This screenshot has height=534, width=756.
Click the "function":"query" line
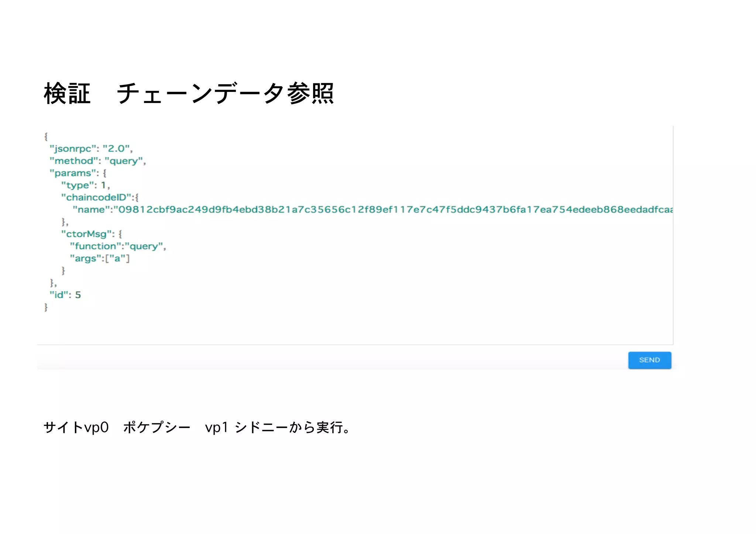118,246
